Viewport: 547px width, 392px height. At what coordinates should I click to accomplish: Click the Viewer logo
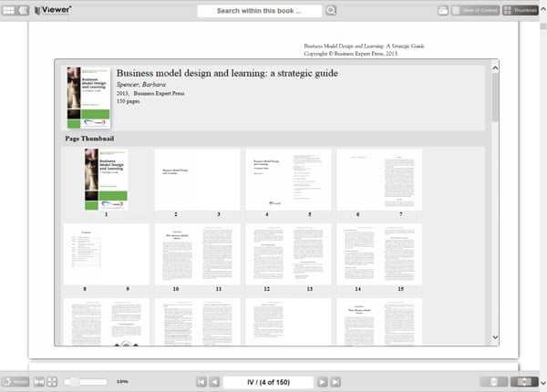(x=53, y=10)
